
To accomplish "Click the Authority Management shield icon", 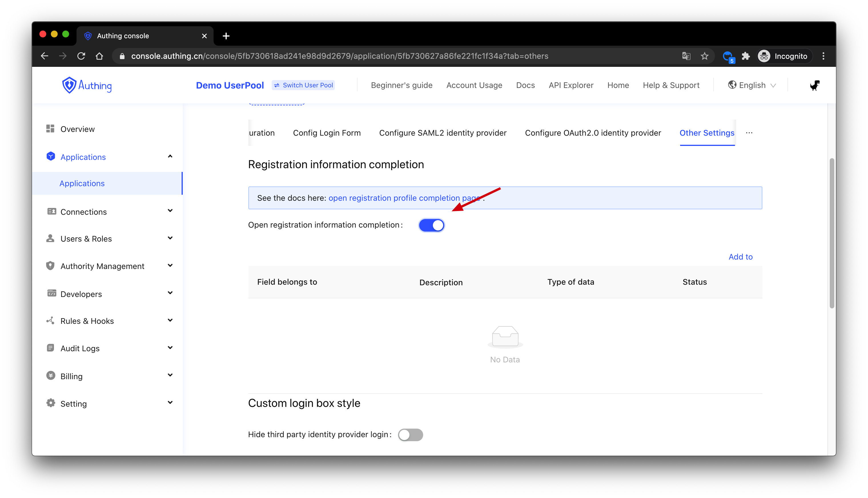I will pyautogui.click(x=50, y=266).
